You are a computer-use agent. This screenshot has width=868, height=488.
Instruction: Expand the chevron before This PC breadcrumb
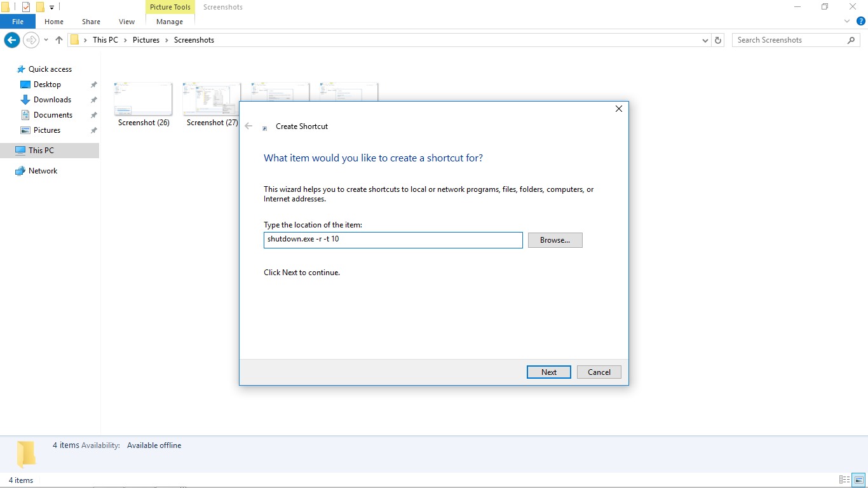click(x=85, y=40)
